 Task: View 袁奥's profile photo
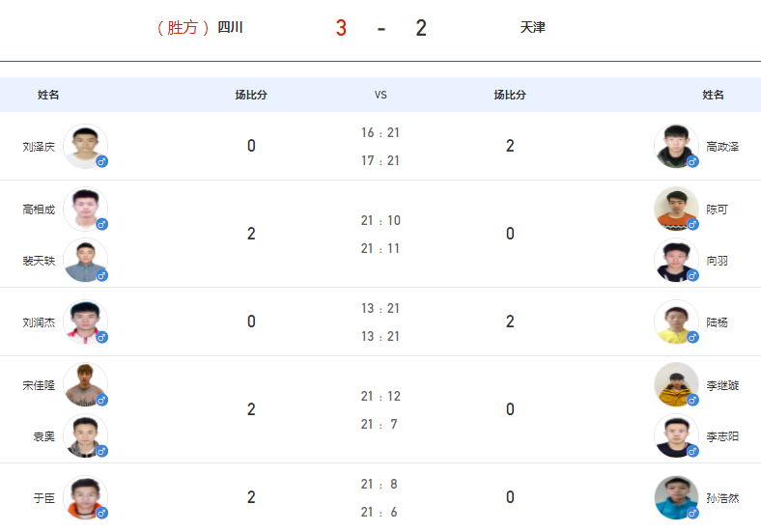(x=85, y=435)
